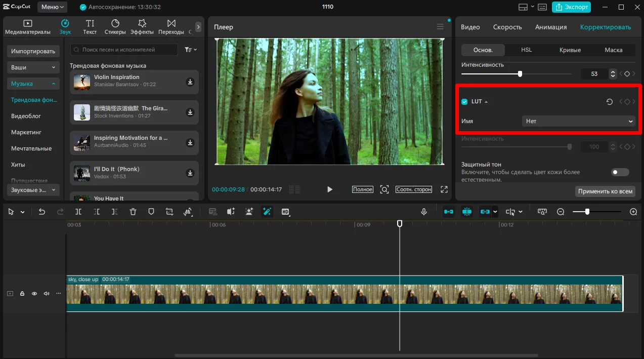Image resolution: width=644 pixels, height=359 pixels.
Task: Switch to the HSL tab
Action: click(x=526, y=50)
